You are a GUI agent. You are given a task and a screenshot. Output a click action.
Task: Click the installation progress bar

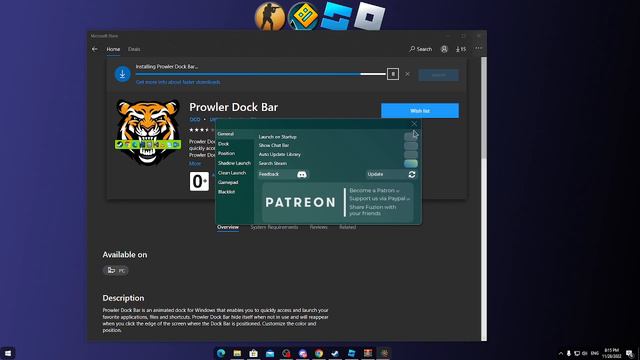click(x=260, y=74)
